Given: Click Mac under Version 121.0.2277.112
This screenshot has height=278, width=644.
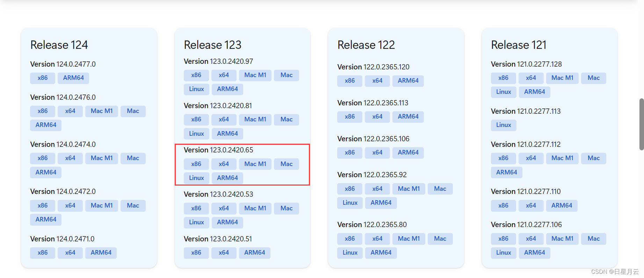Looking at the screenshot, I should pyautogui.click(x=594, y=158).
